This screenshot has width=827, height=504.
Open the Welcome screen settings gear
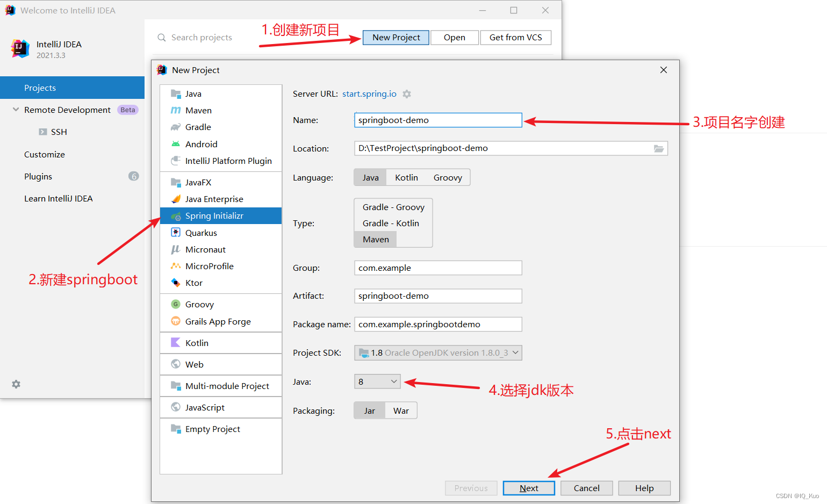(16, 384)
